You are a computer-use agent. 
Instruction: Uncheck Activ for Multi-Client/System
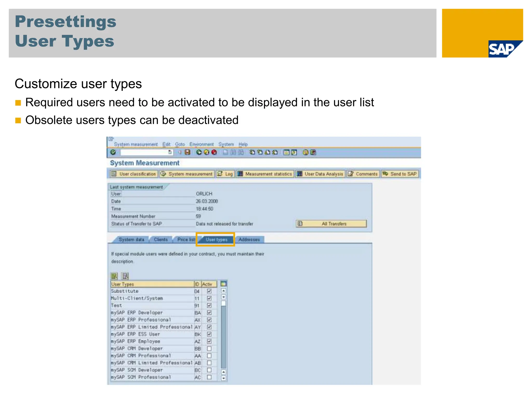click(x=209, y=298)
